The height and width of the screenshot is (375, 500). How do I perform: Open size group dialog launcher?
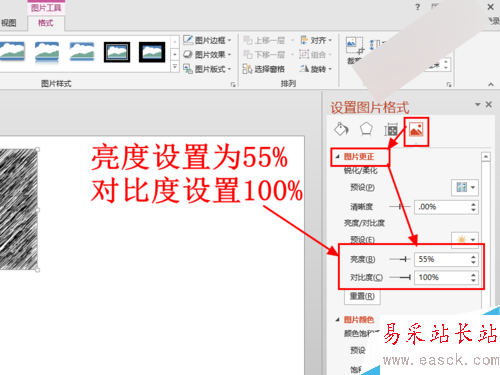coord(449,84)
